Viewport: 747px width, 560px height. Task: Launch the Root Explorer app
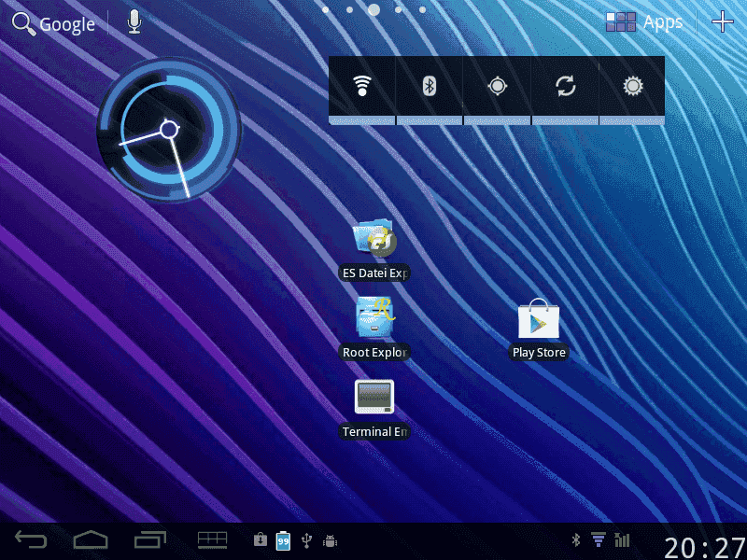(374, 329)
